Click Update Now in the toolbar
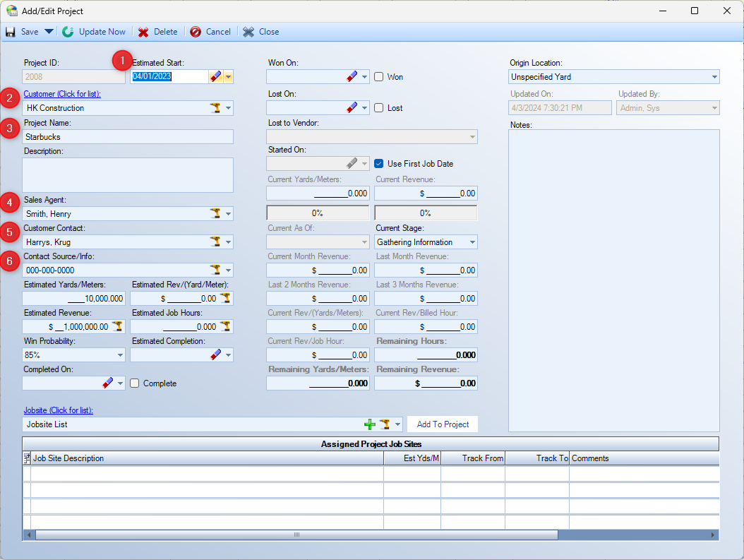Viewport: 744px width, 560px height. tap(102, 32)
